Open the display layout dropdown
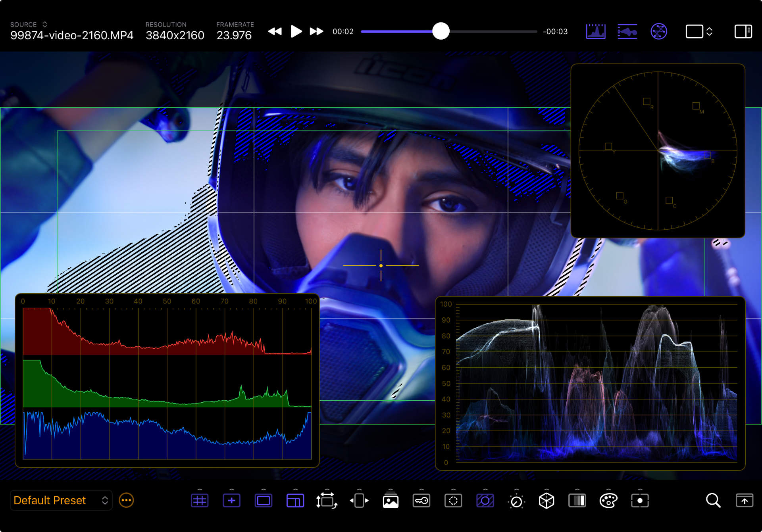Screen dimensions: 762x532 [x=699, y=31]
